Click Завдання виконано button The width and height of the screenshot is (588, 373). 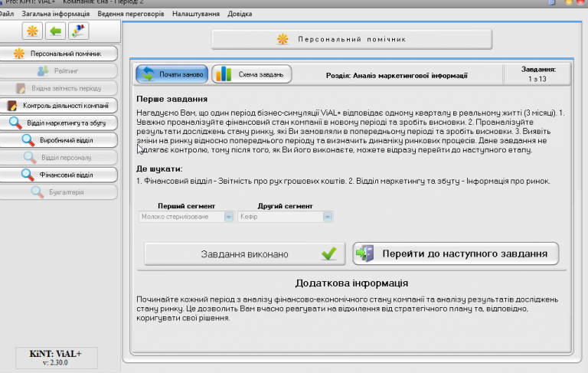coord(244,254)
